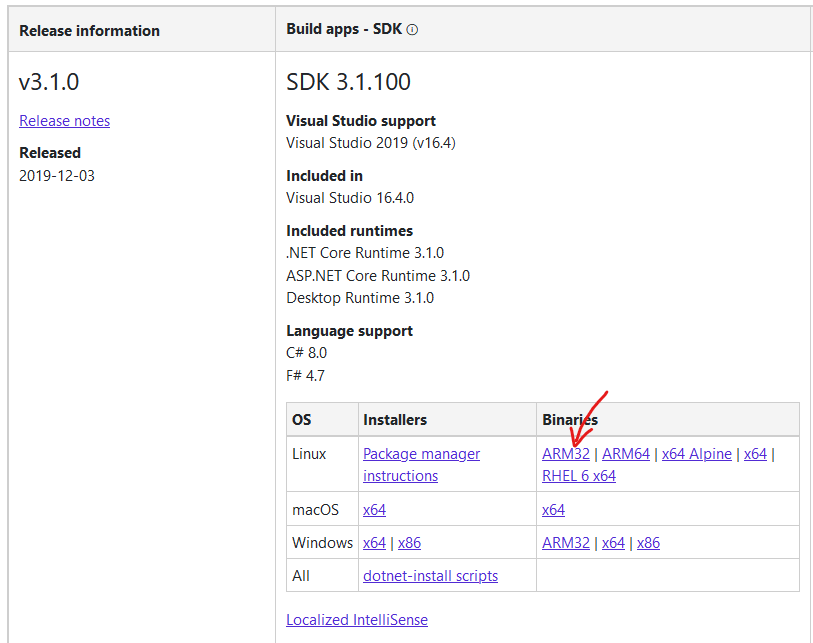Get the macOS x64 installer
The height and width of the screenshot is (643, 813).
click(x=374, y=510)
